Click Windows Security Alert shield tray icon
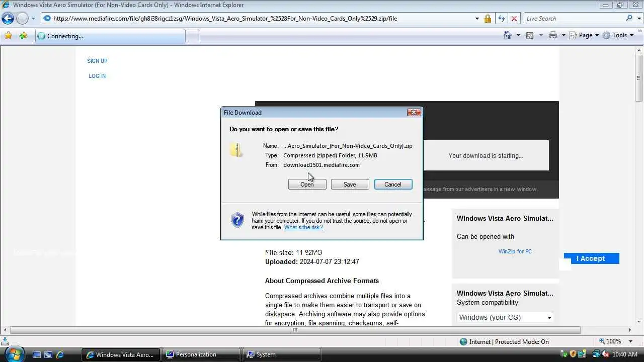 coord(573,354)
